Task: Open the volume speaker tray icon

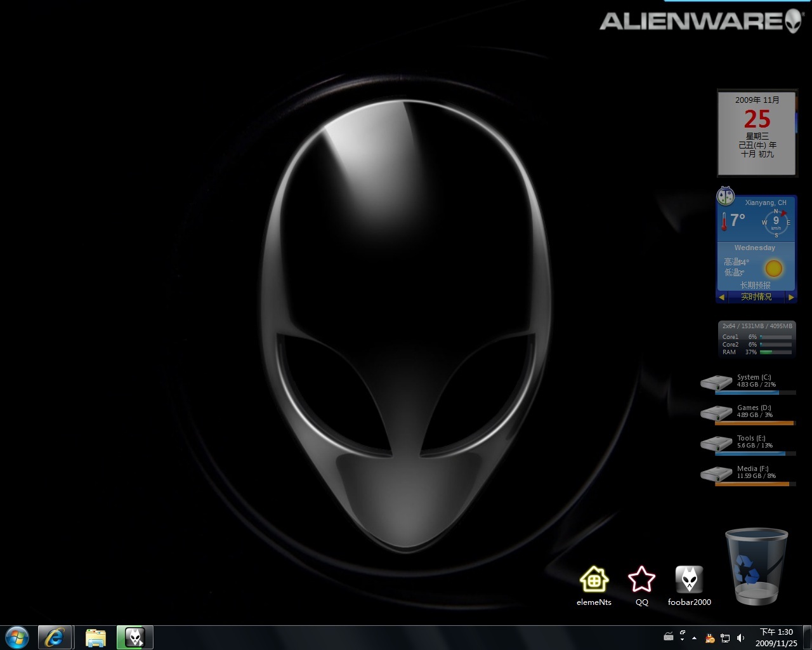Action: [740, 638]
